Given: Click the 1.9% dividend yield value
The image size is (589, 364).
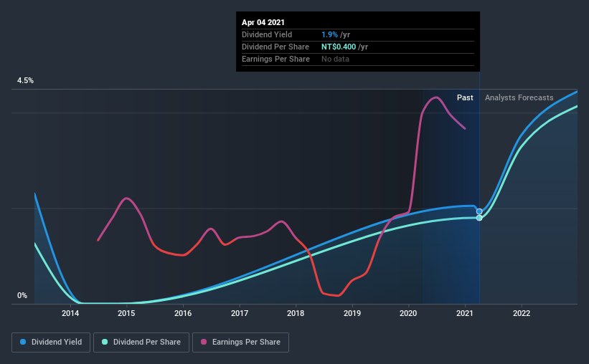Looking at the screenshot, I should pyautogui.click(x=329, y=35).
